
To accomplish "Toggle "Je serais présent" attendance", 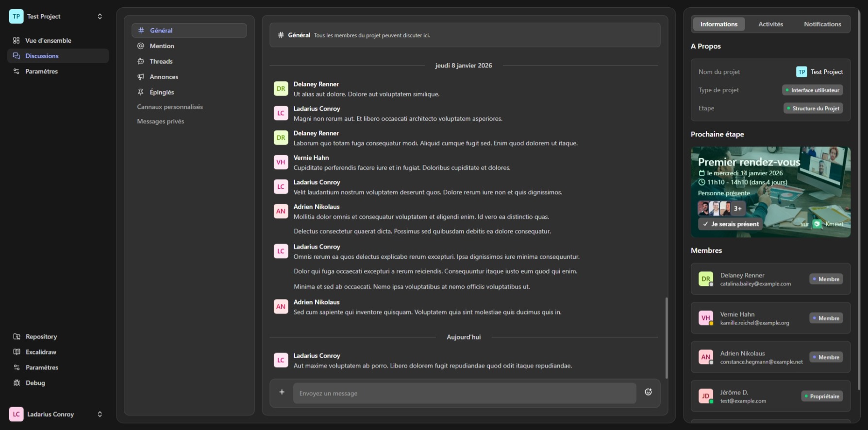I will click(x=731, y=224).
